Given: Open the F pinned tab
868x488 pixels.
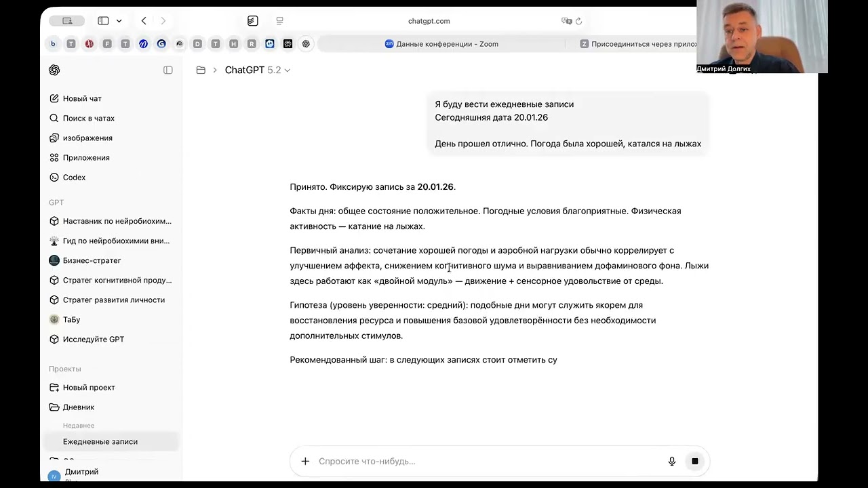Looking at the screenshot, I should (107, 44).
